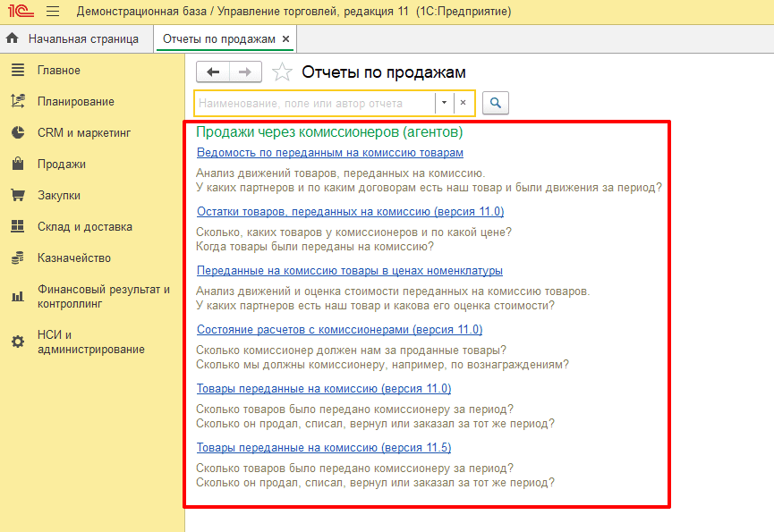Open the Продажи section
Screen dimensions: 774x532
click(61, 165)
